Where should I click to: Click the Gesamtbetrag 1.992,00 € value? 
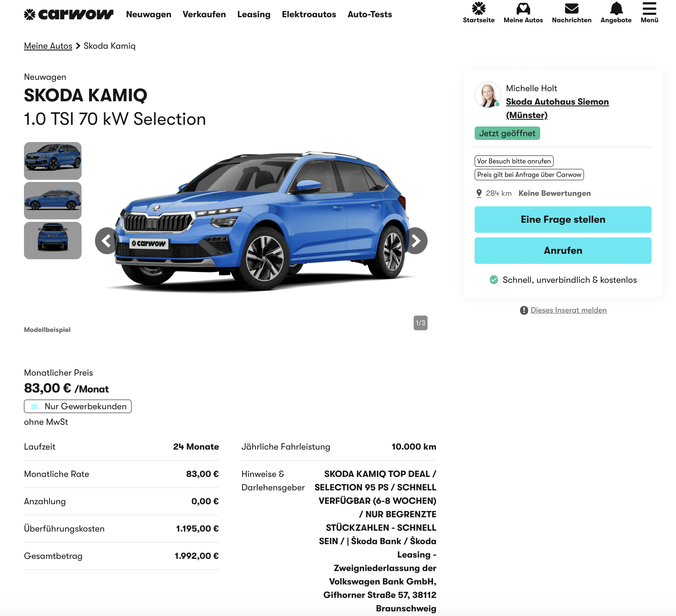tap(197, 556)
